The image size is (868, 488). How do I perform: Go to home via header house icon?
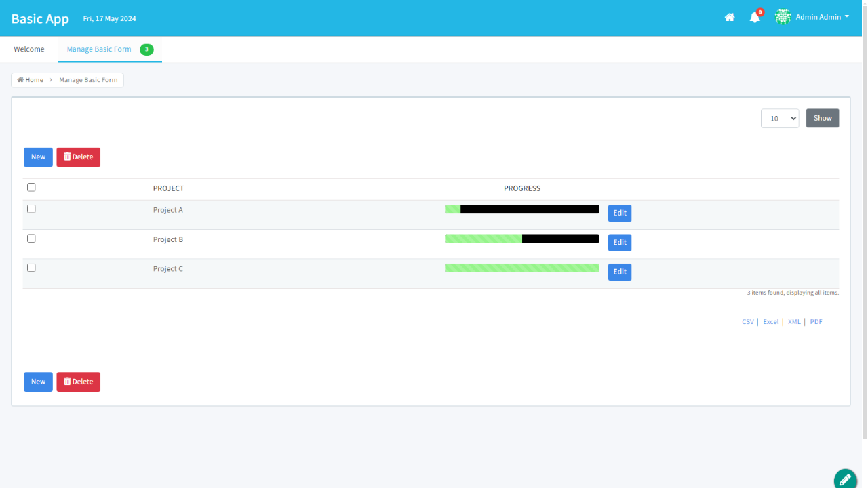pos(730,18)
